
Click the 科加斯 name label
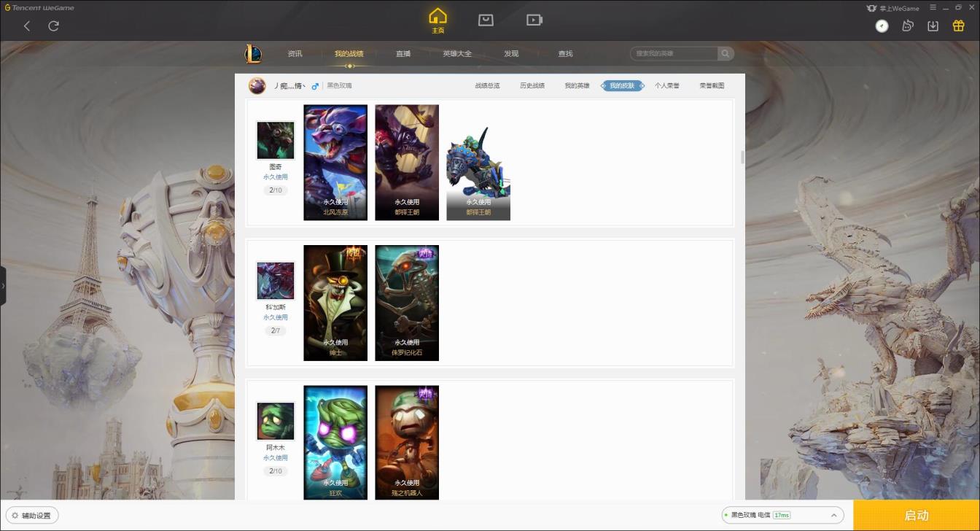[276, 307]
